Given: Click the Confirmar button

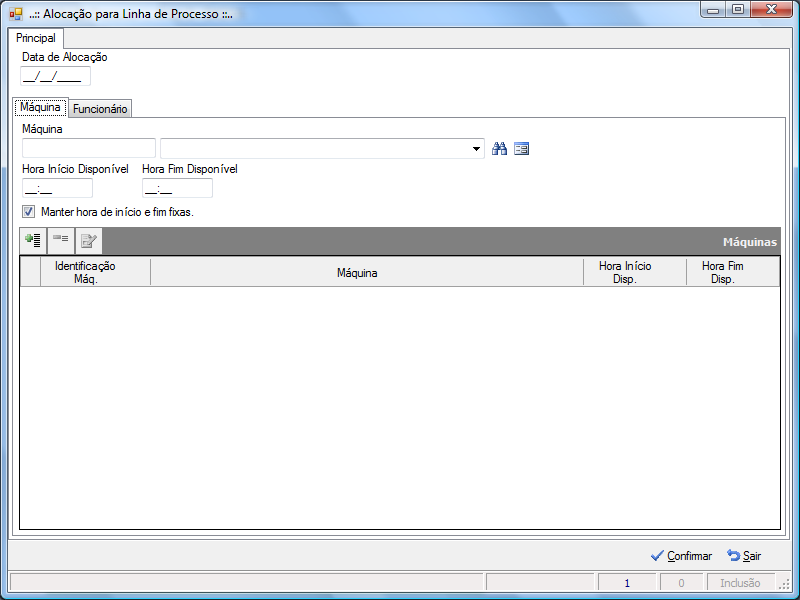Looking at the screenshot, I should (681, 556).
